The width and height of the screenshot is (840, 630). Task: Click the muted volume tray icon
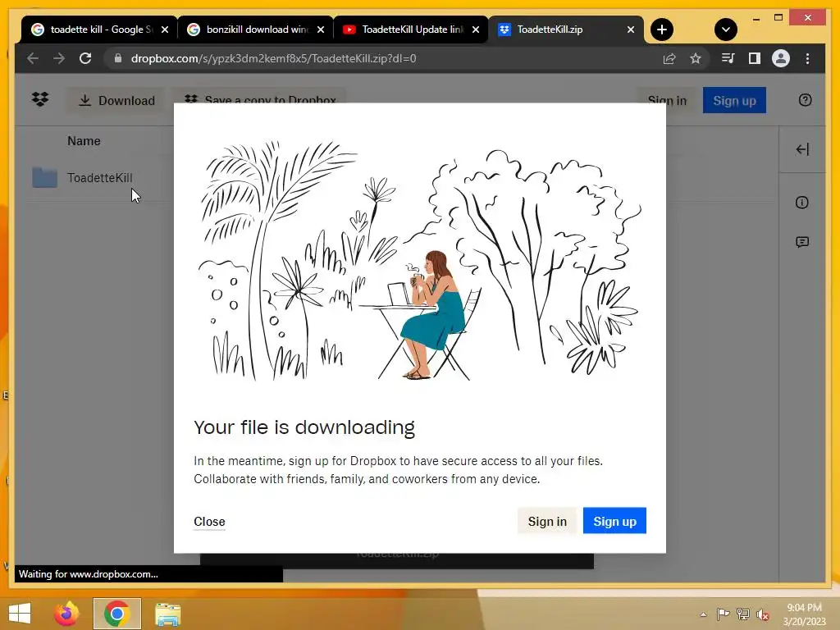(x=763, y=614)
